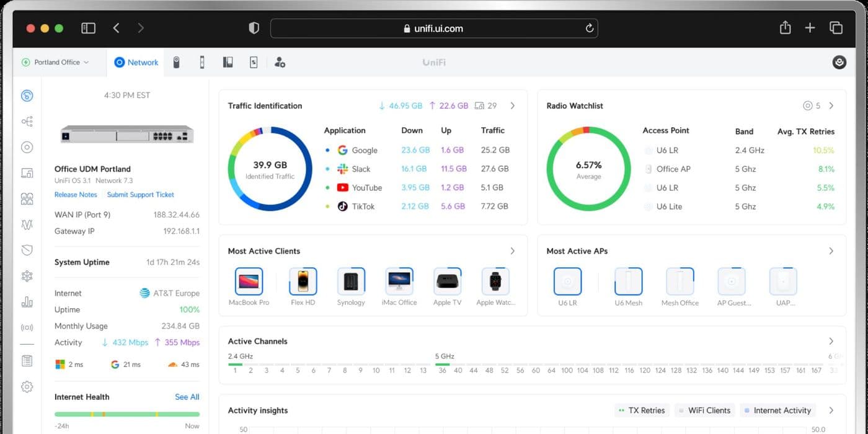Click channel 36 on 5 GHz band

point(442,370)
